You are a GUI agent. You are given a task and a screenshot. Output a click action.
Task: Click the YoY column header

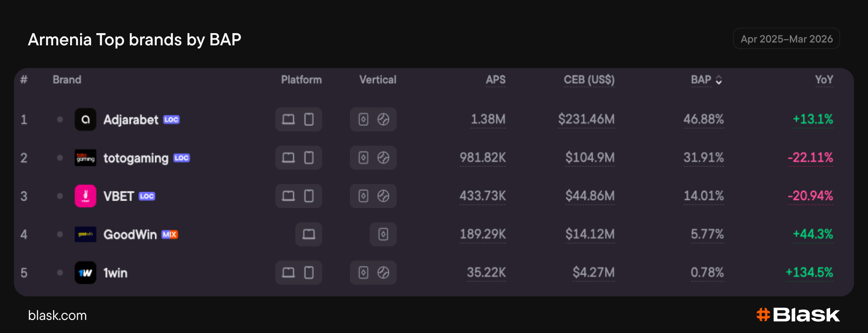click(824, 80)
